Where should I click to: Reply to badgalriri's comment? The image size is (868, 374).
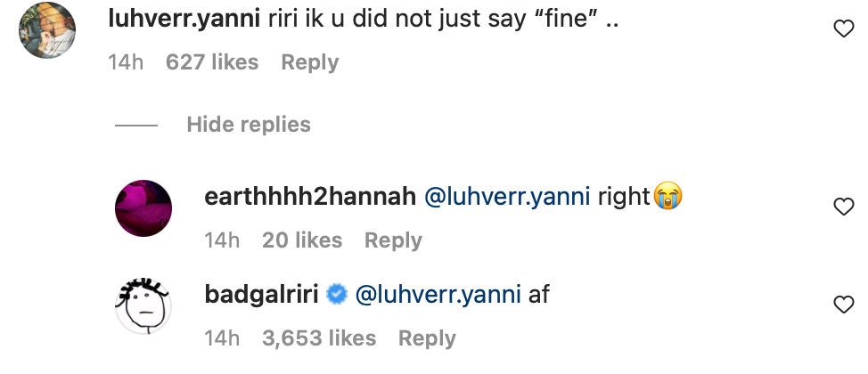pyautogui.click(x=427, y=338)
